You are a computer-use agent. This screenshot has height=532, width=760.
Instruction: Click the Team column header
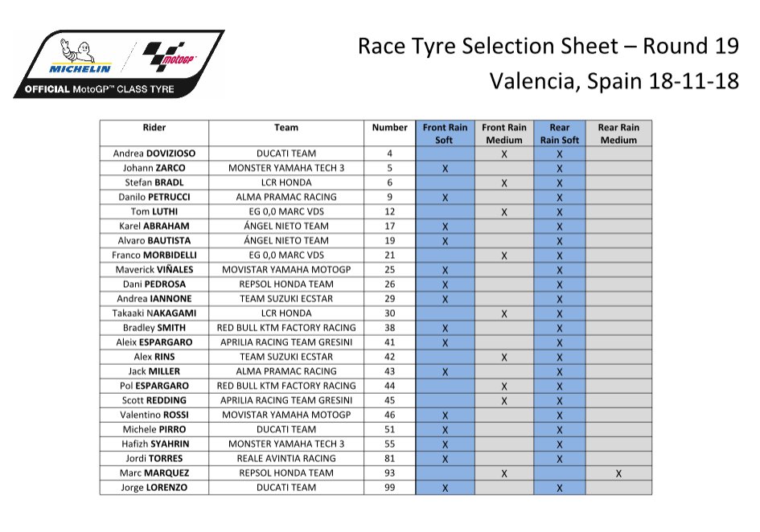point(286,128)
